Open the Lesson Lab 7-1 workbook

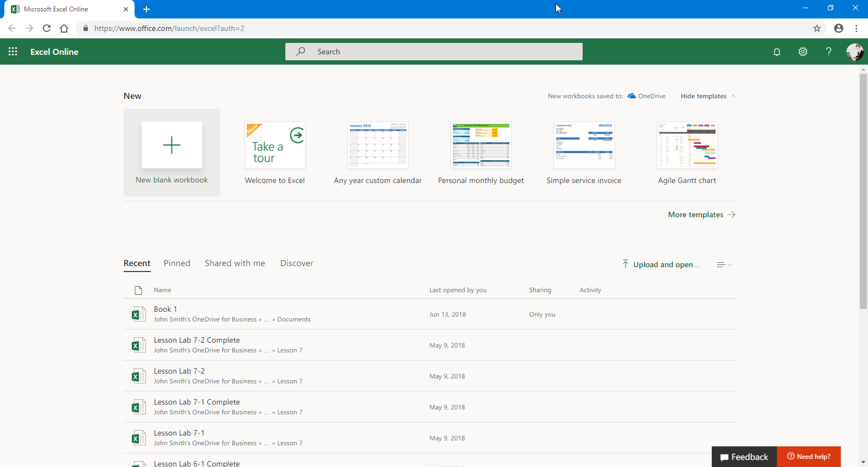pyautogui.click(x=179, y=433)
